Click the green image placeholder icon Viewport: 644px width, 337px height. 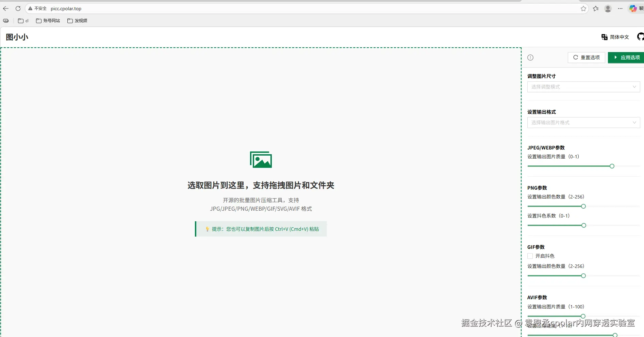tap(261, 159)
